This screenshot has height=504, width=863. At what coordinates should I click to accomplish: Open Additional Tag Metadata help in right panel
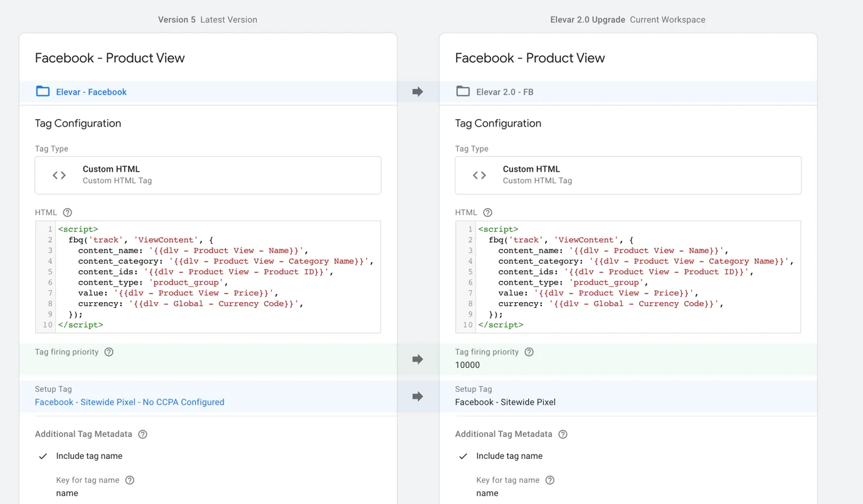pos(563,434)
